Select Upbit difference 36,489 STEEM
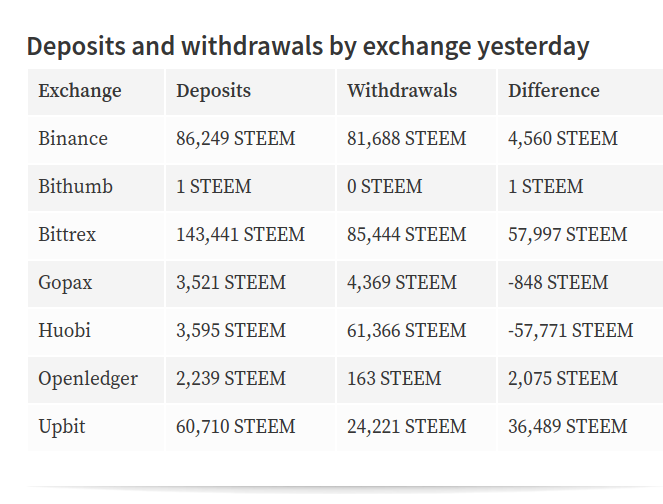This screenshot has width=663, height=504. 567,427
